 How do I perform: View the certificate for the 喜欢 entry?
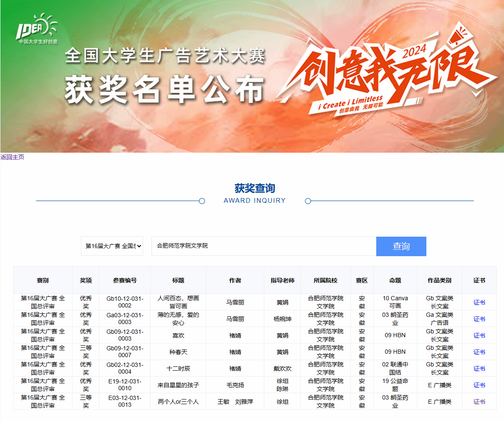point(479,335)
